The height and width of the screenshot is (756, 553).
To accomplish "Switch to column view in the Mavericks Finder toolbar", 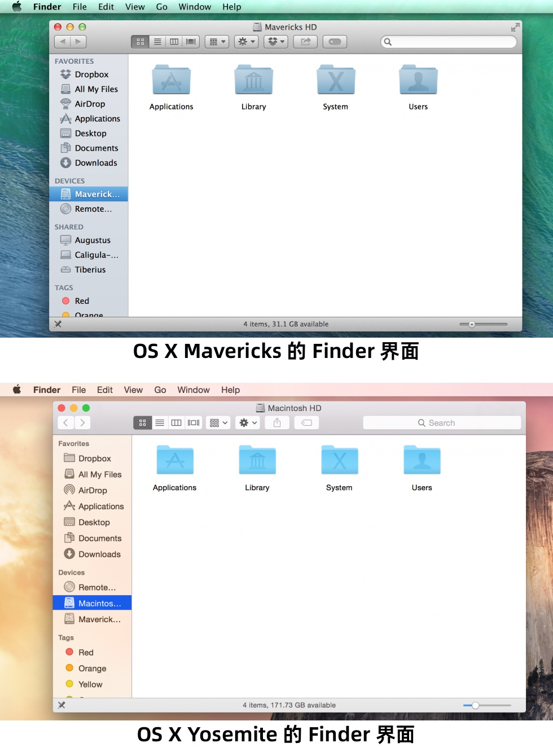I will click(x=174, y=41).
